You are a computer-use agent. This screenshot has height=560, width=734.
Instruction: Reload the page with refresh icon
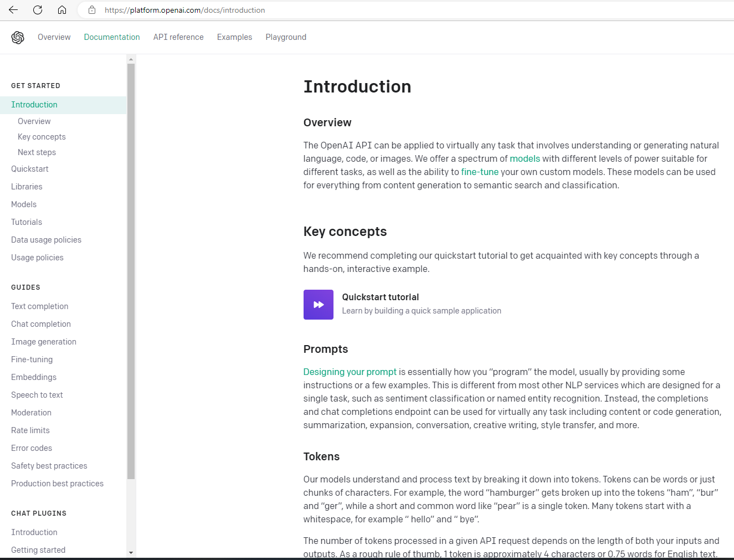tap(38, 10)
